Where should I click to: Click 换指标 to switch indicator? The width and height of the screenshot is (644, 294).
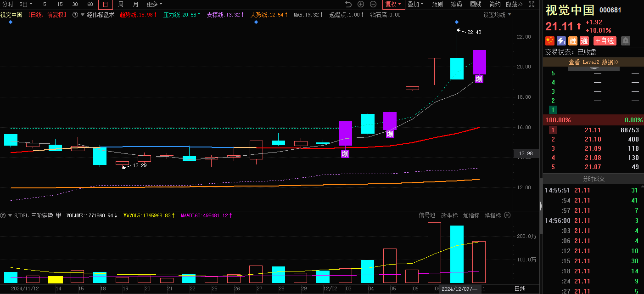coord(493,215)
